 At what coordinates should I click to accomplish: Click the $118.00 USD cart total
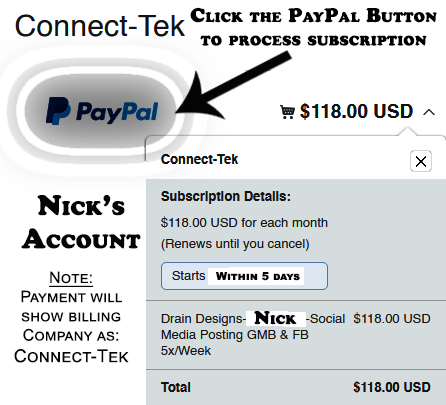[x=356, y=111]
